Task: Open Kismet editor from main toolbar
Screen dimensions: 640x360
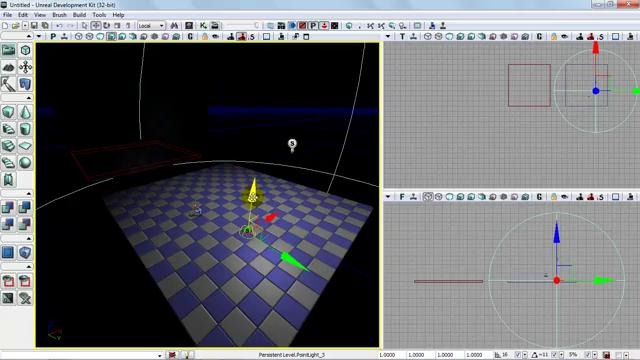Action: point(203,26)
